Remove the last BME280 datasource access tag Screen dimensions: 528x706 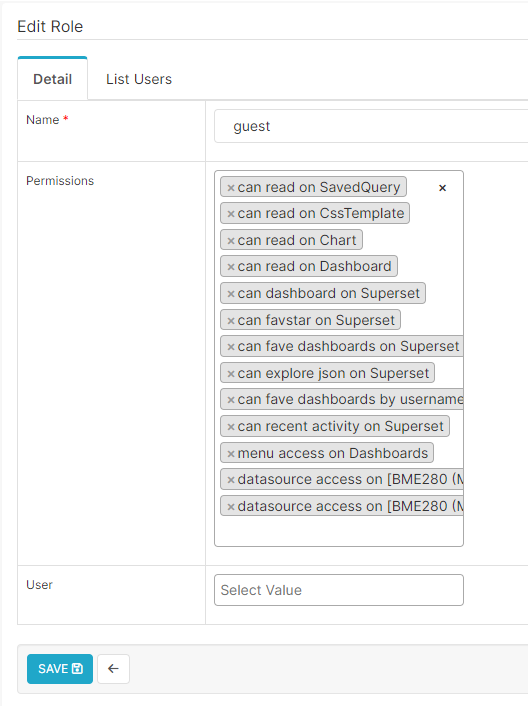pos(231,507)
